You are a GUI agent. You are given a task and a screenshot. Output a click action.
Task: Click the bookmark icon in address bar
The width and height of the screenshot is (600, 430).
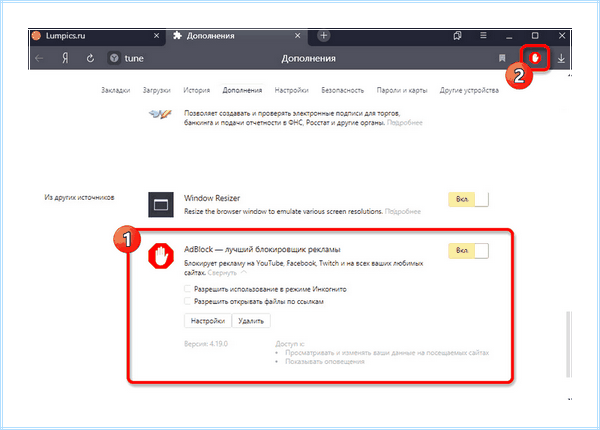tap(502, 58)
